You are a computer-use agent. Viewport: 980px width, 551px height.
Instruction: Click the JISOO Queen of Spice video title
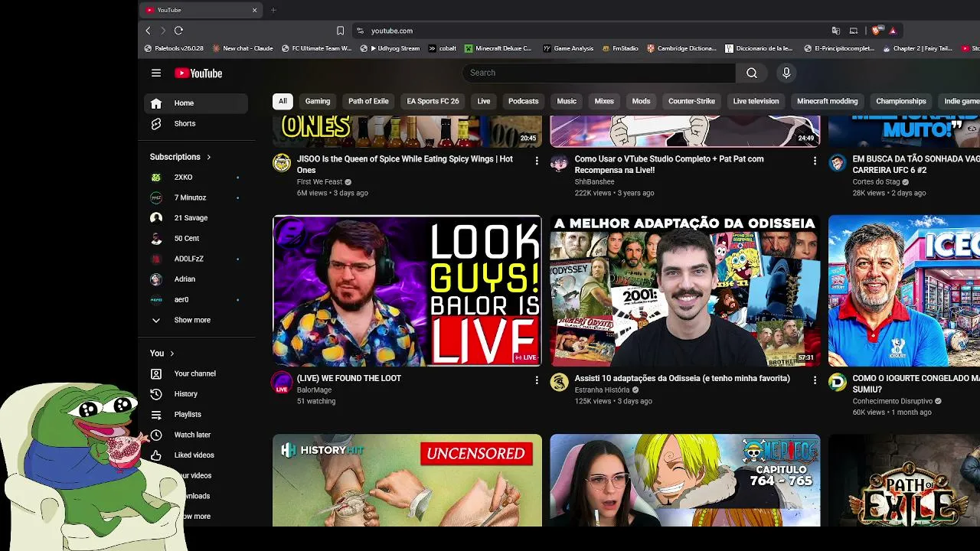(x=405, y=165)
